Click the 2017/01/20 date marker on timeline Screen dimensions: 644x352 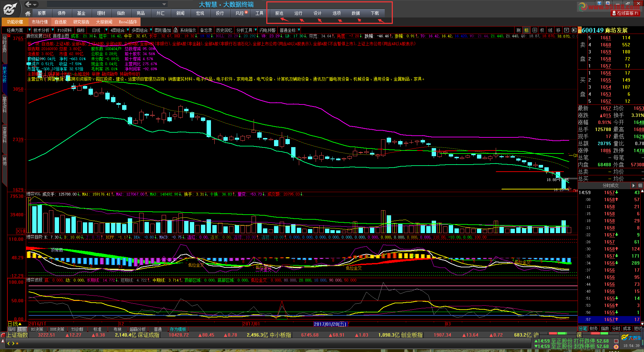pos(330,324)
